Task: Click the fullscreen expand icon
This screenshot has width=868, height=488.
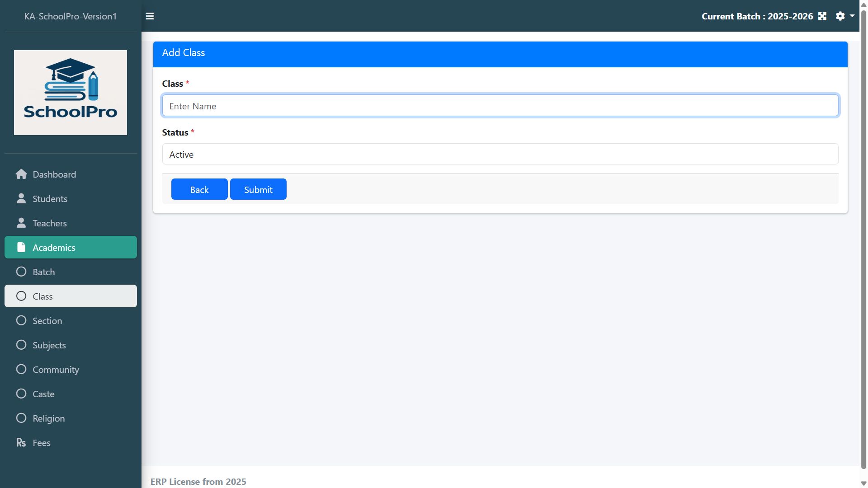Action: (x=822, y=16)
